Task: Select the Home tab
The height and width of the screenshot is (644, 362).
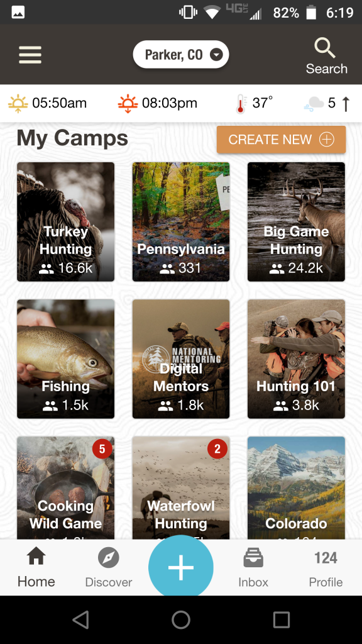Action: (36, 568)
